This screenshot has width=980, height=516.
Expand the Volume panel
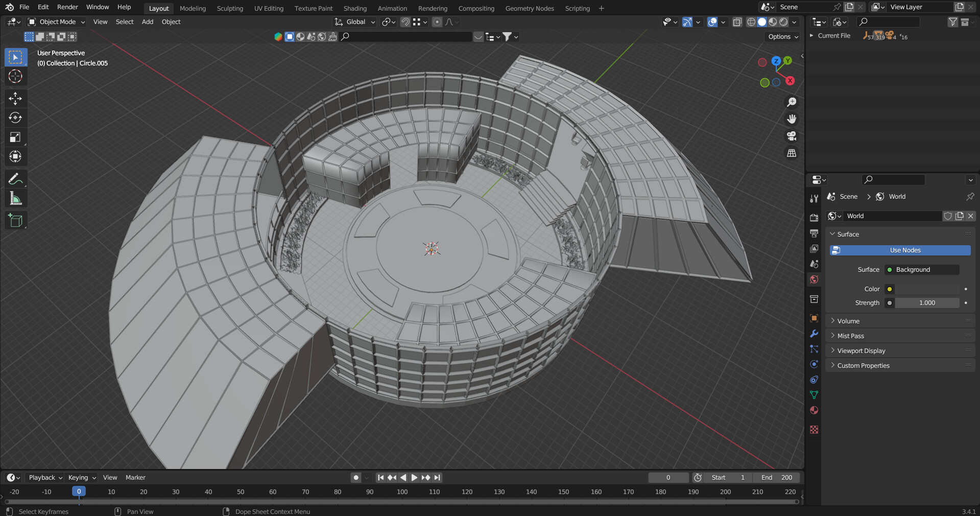[848, 321]
